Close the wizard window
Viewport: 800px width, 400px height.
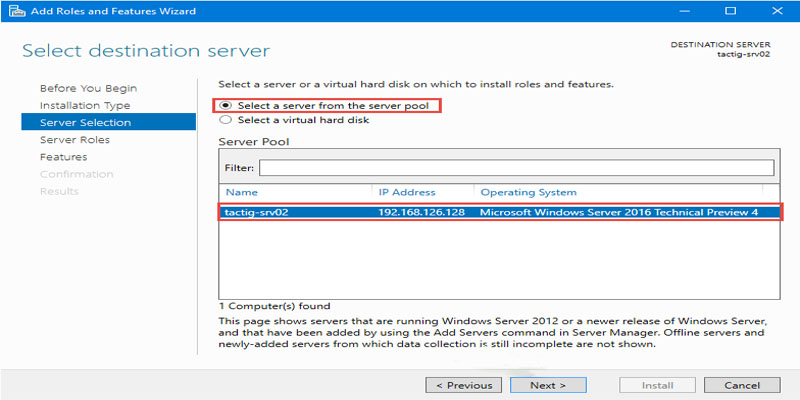click(x=777, y=11)
